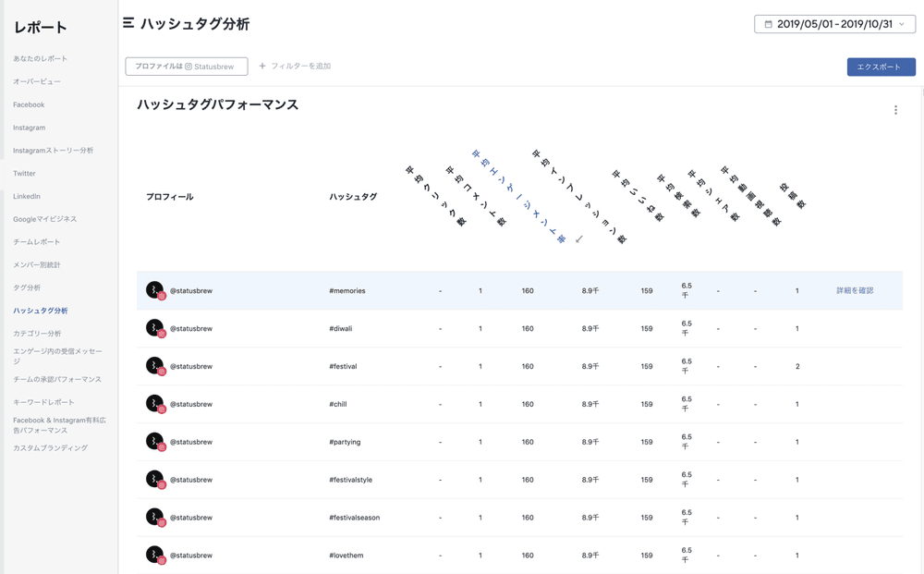Open カテゴリー分析 report in the sidebar
Screen dimensions: 924x574
[37, 333]
